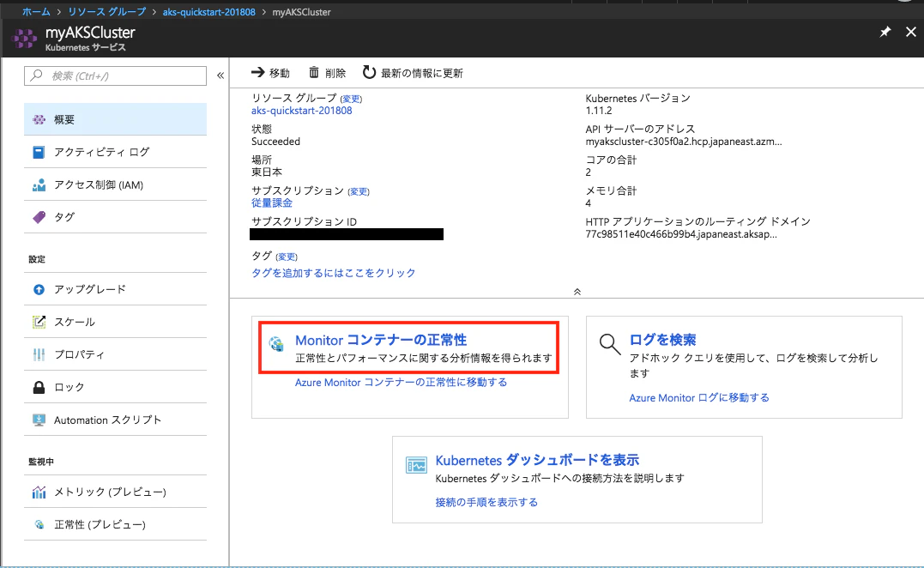This screenshot has height=568, width=924.
Task: Open Kubernetes ダッシュボードを表示 heading
Action: pos(537,460)
